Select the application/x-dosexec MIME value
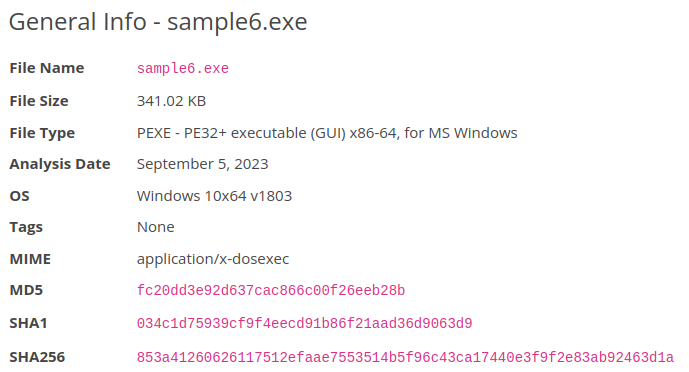Screen dimensions: 689x372 pos(213,259)
